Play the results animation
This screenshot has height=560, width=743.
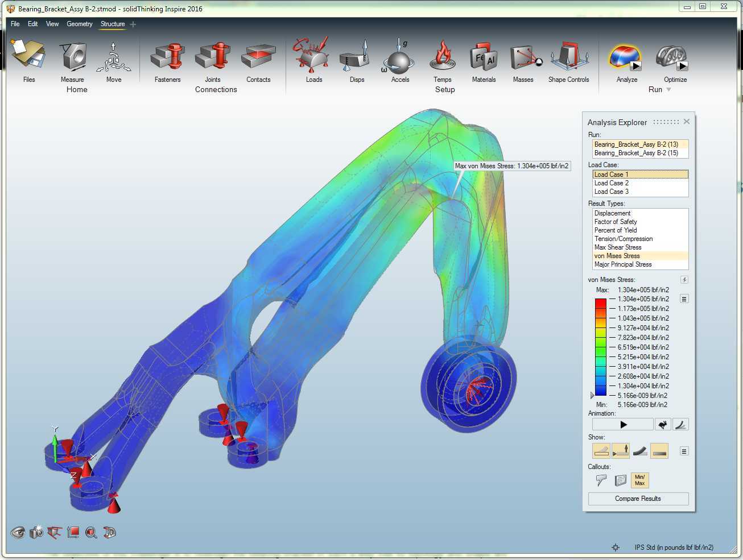pos(623,424)
